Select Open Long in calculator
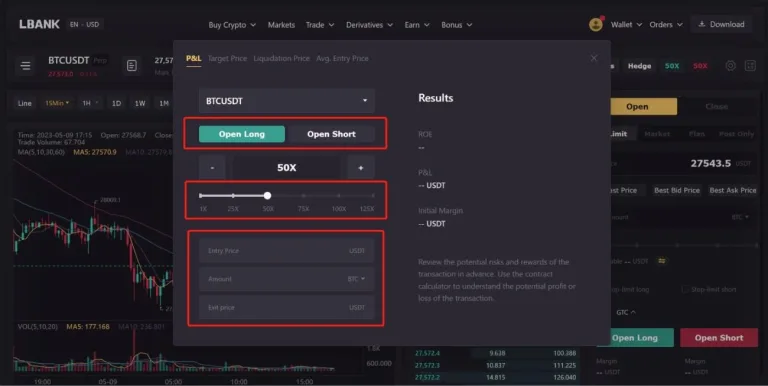Image resolution: width=768 pixels, height=386 pixels. click(241, 134)
